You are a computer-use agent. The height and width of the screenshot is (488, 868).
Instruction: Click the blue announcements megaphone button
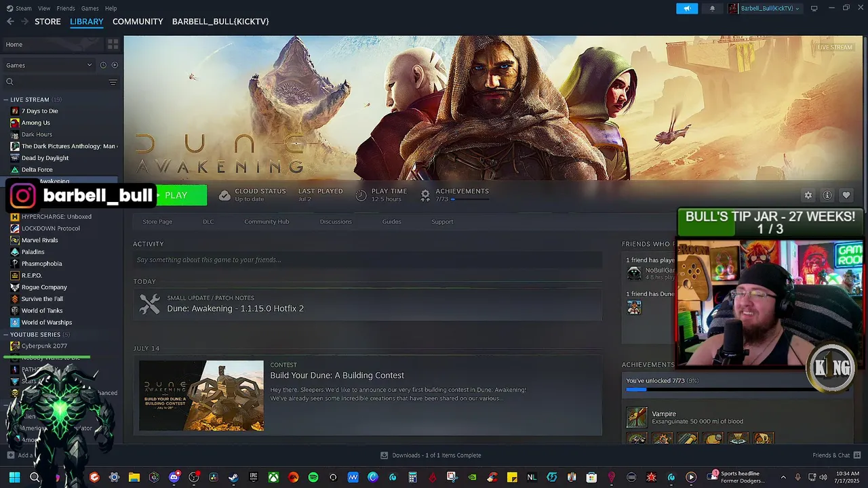(687, 8)
